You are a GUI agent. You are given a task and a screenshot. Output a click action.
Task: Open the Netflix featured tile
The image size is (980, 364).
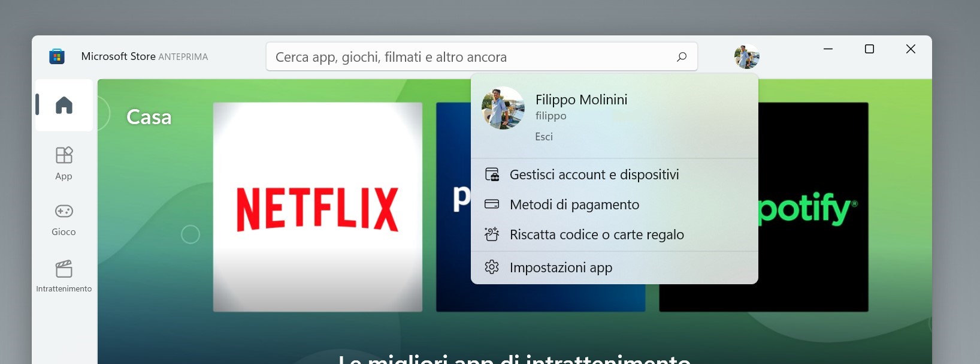click(317, 207)
